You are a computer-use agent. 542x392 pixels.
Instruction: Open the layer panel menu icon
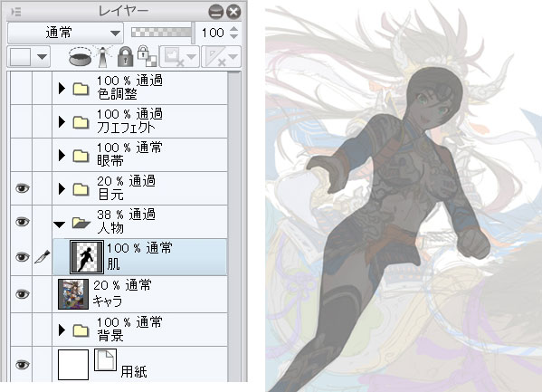pyautogui.click(x=16, y=12)
